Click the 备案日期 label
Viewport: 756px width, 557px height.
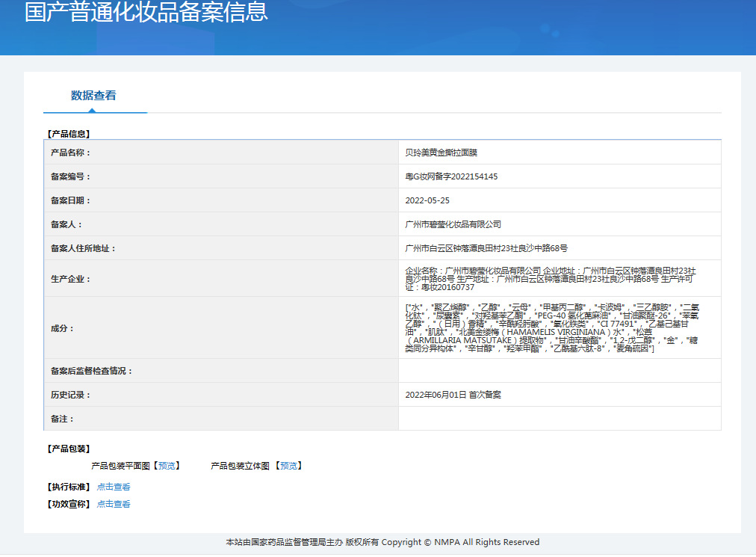pos(70,200)
